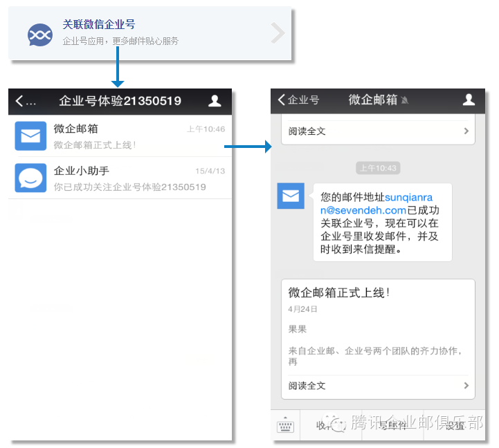Open profile icon in 企业号体验21350519 header
The width and height of the screenshot is (499, 448).
pos(215,101)
